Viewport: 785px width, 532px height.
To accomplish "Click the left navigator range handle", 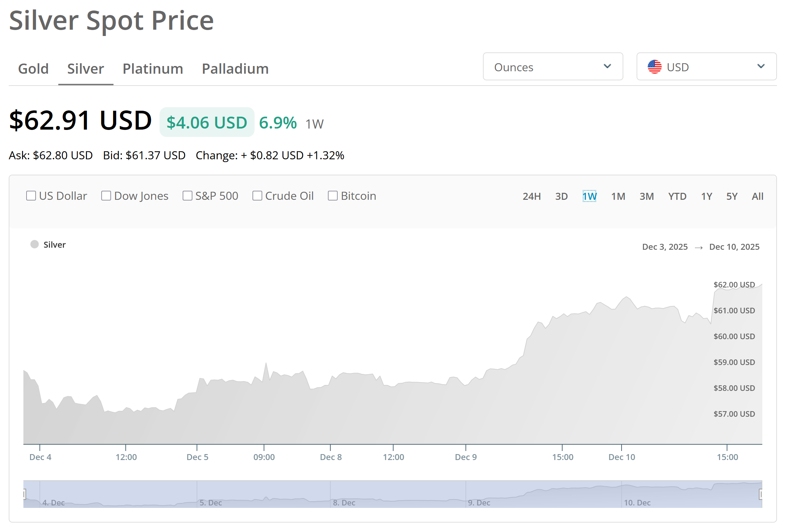I will point(24,494).
